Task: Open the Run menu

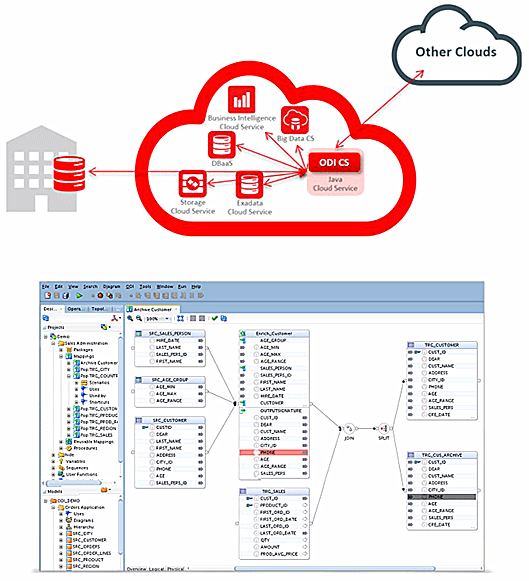Action: (182, 286)
